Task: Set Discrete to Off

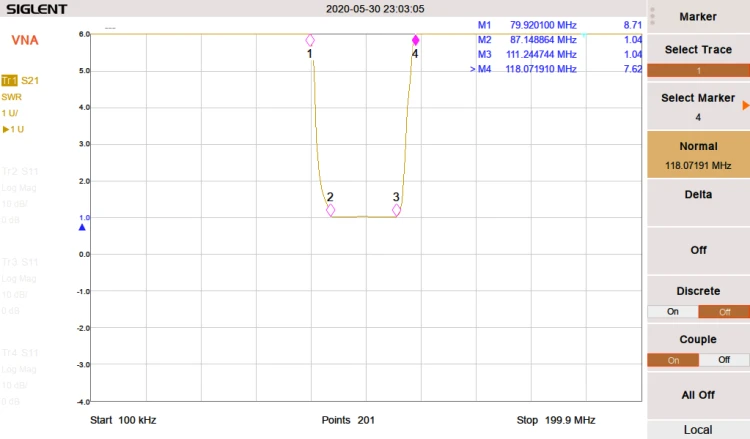Action: (724, 312)
